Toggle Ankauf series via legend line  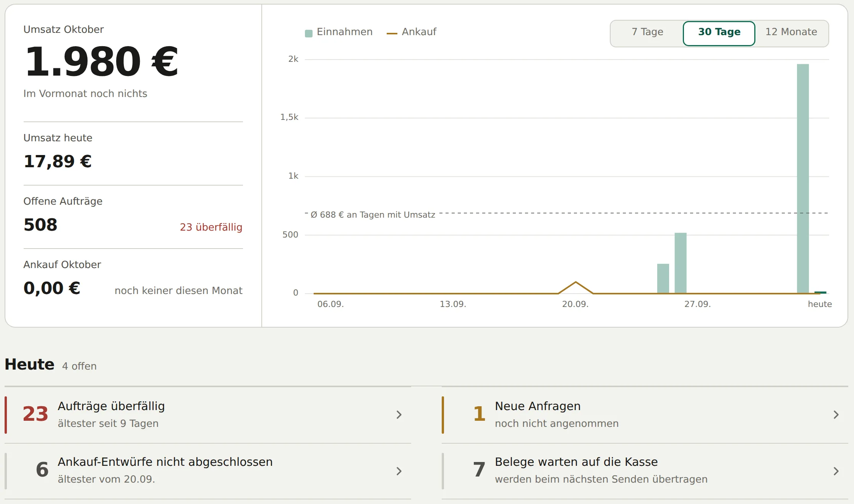(x=392, y=33)
